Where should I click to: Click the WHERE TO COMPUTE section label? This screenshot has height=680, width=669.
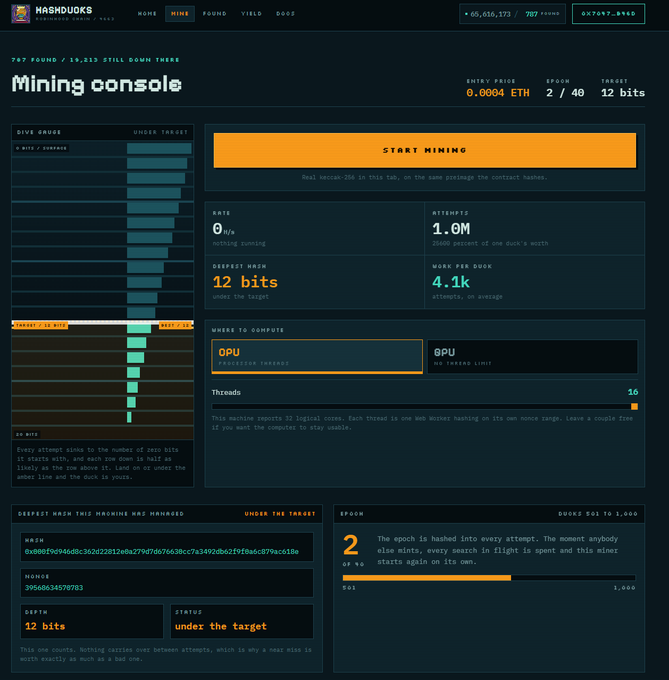[248, 330]
